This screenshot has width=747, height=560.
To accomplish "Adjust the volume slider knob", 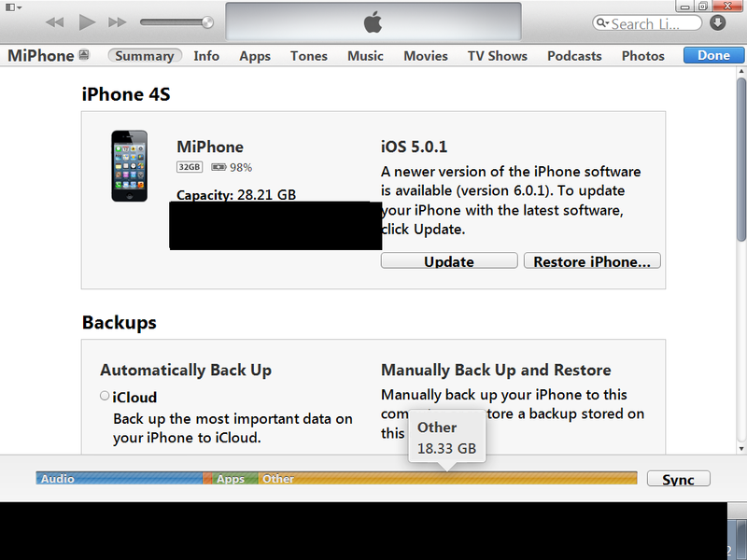I will click(x=207, y=22).
